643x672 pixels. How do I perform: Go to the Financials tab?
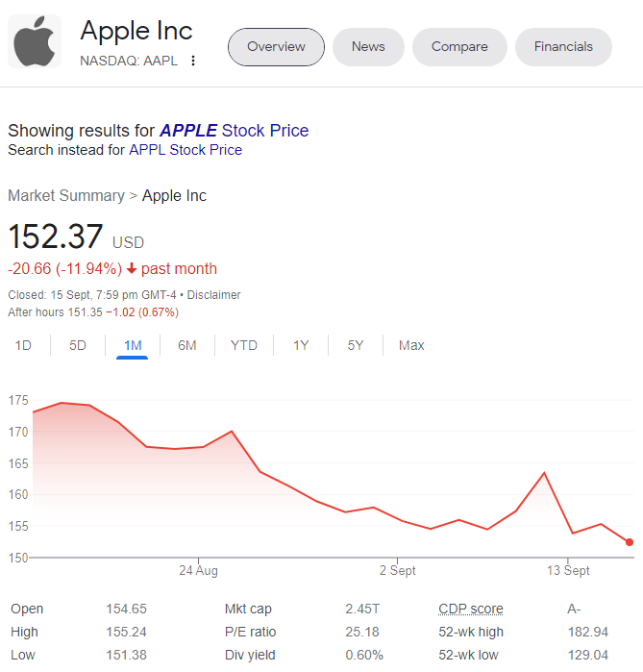click(x=563, y=47)
